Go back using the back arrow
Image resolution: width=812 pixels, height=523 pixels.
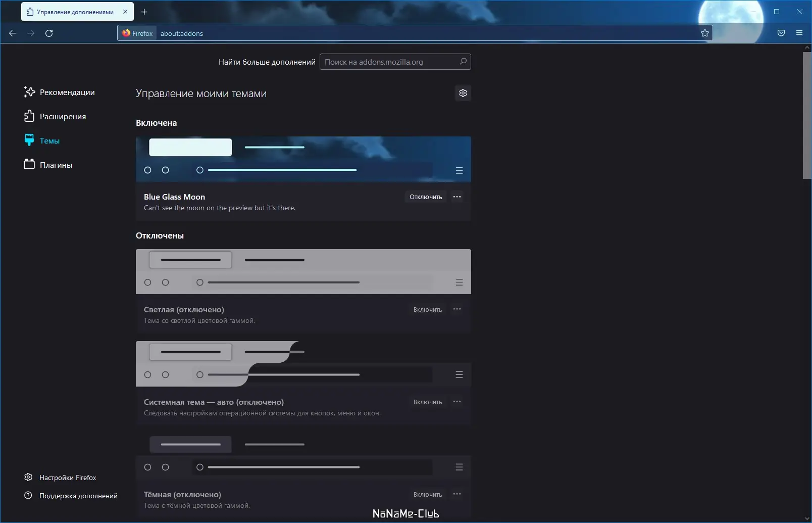13,33
